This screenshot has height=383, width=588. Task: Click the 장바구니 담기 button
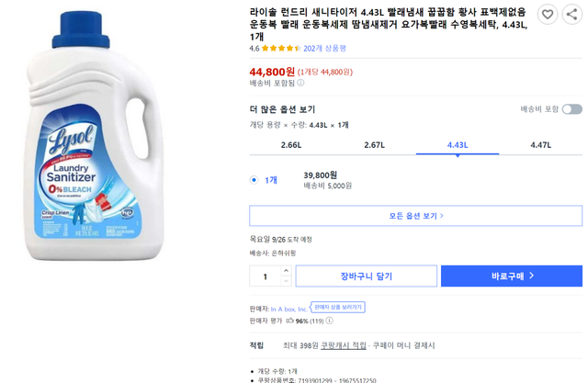click(x=366, y=276)
